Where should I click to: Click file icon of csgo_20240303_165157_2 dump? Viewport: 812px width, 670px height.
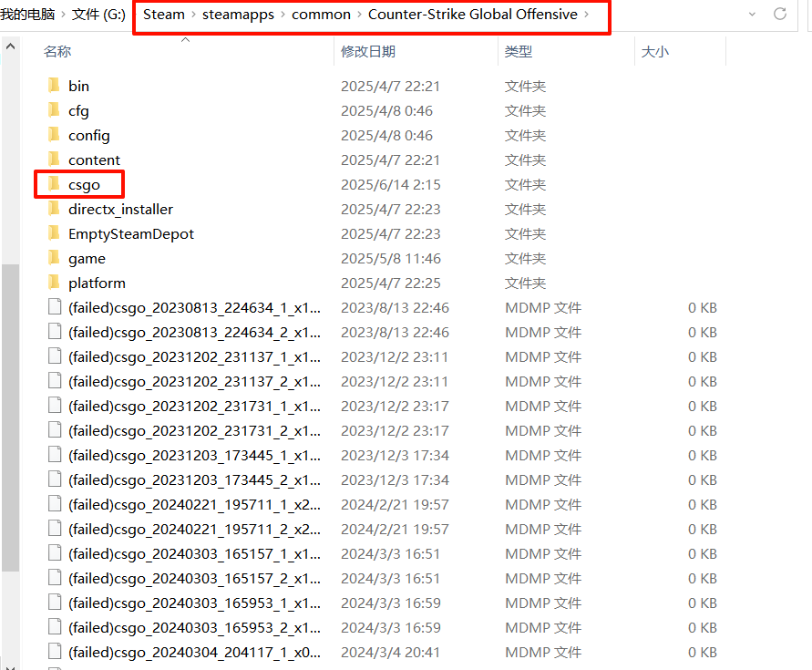point(55,578)
